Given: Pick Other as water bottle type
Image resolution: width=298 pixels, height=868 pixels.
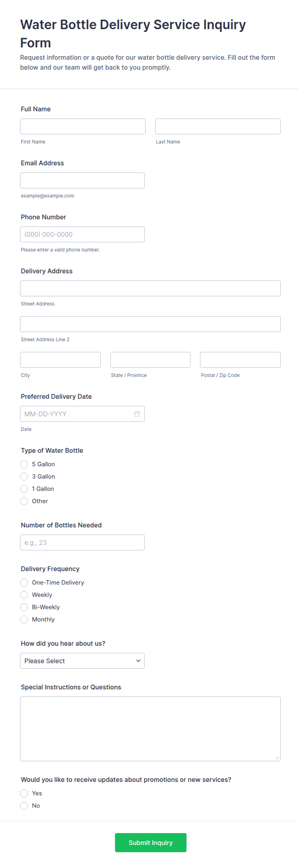Looking at the screenshot, I should point(24,501).
